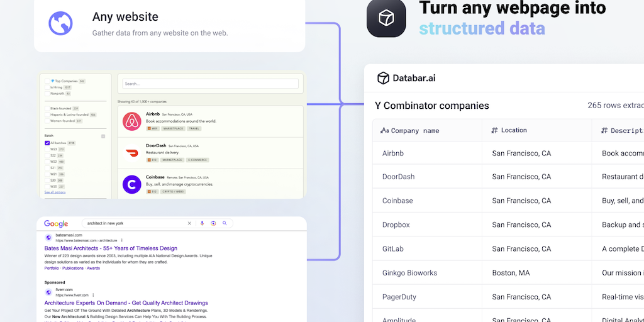Click the diamond icon by Top Companies
This screenshot has height=322, width=644.
(53, 81)
